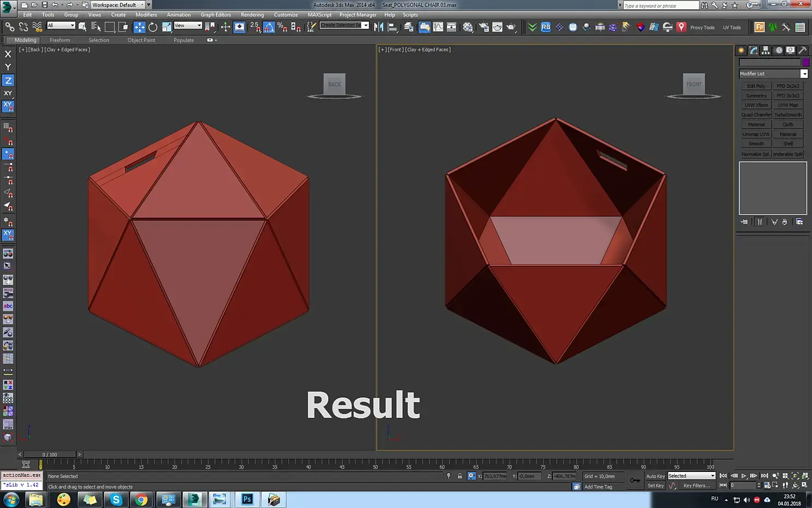Screen dimensions: 812x508
Task: Click the TurboSmooth modifier button
Action: tap(788, 115)
